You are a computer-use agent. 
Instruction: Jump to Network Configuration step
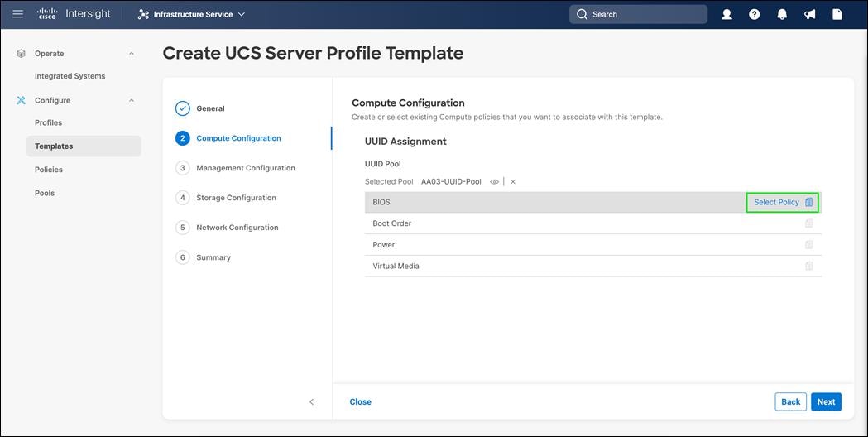237,228
